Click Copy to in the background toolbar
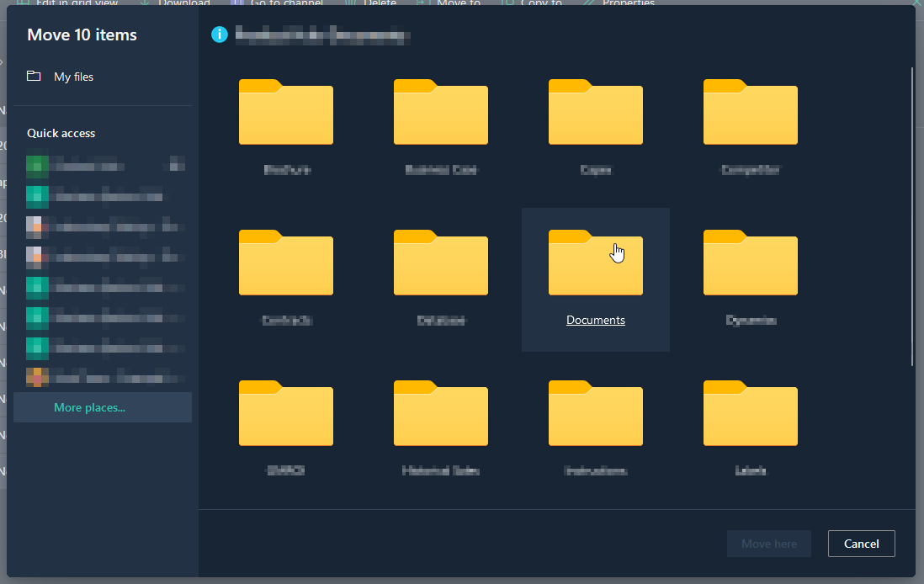Image resolution: width=924 pixels, height=584 pixels. pyautogui.click(x=532, y=3)
